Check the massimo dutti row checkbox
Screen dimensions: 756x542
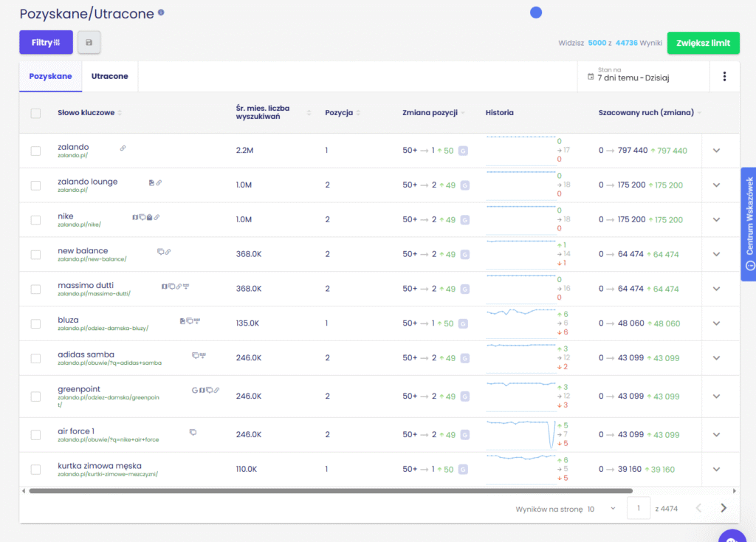35,289
